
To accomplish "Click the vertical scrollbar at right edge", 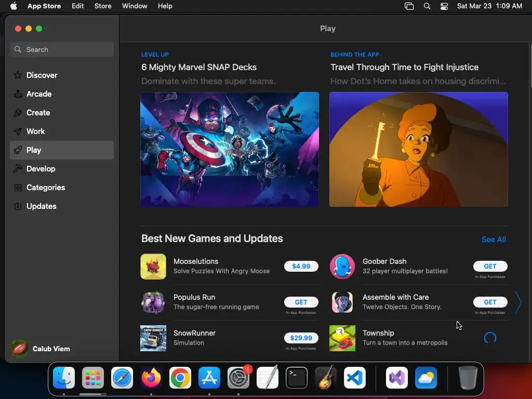I will (530, 66).
